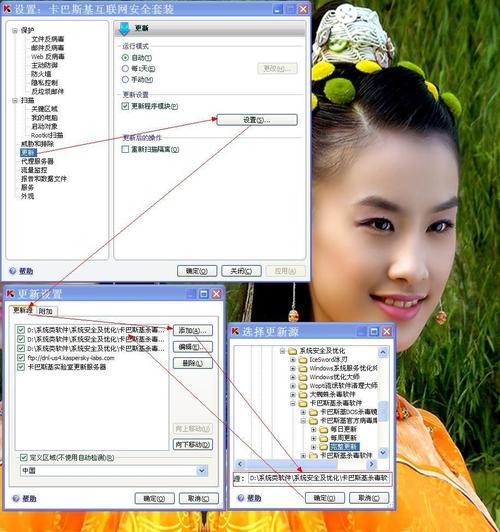Viewport: 500px width, 532px height.
Task: Collapse the 扫描 tree node
Action: 15,100
